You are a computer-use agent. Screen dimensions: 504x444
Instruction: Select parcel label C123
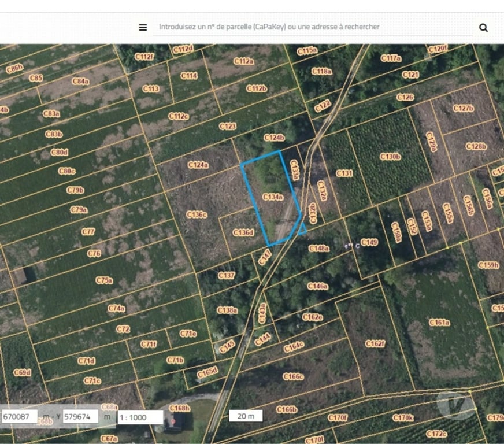coord(228,127)
